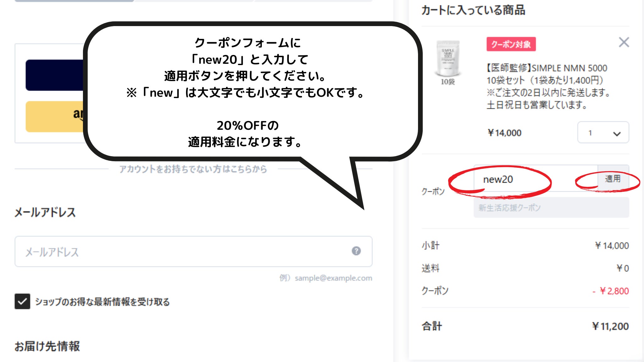Click the chevron arrow in quantity selector
Screen dimensions: 644x362
tap(617, 134)
